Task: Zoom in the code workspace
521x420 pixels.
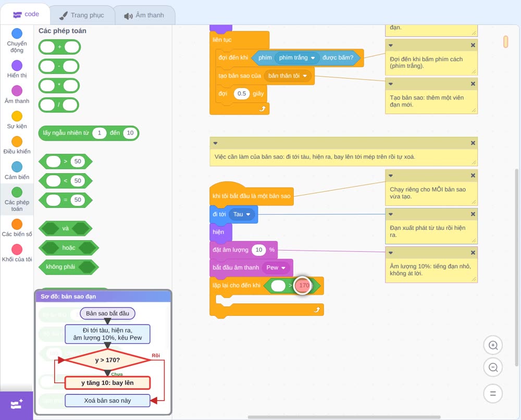Action: coord(493,345)
